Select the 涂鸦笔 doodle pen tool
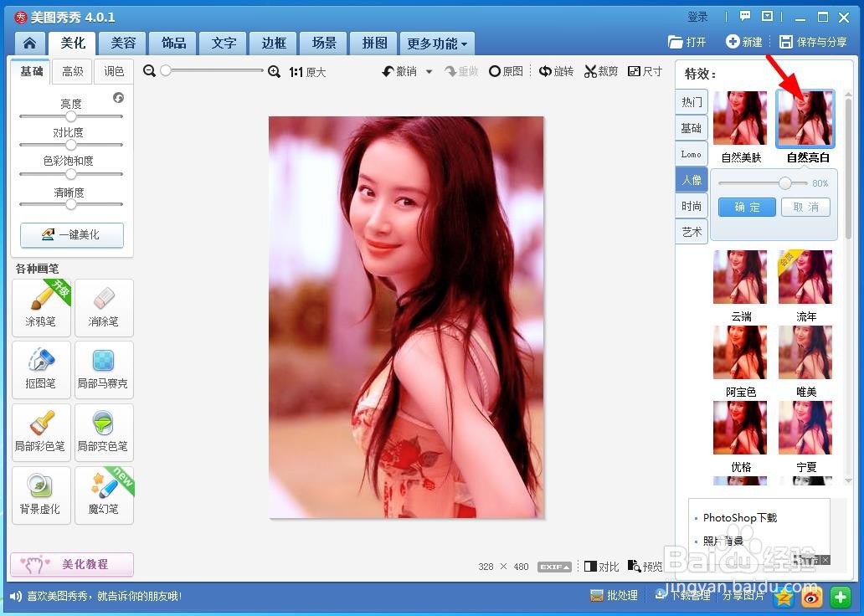 point(41,307)
